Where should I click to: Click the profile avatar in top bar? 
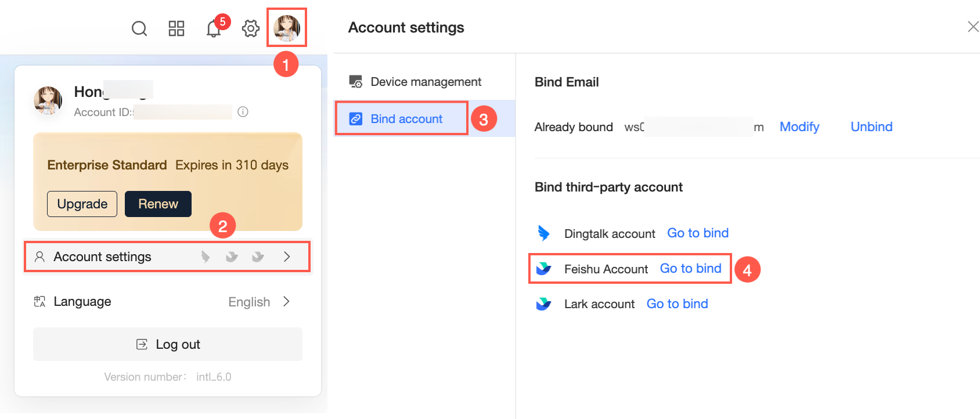(x=287, y=28)
